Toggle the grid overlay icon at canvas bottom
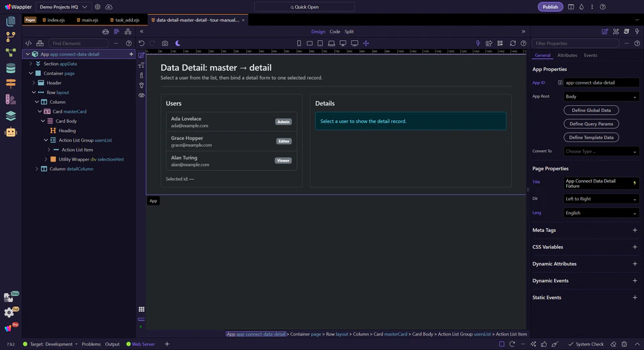The image size is (644, 350). [x=142, y=309]
